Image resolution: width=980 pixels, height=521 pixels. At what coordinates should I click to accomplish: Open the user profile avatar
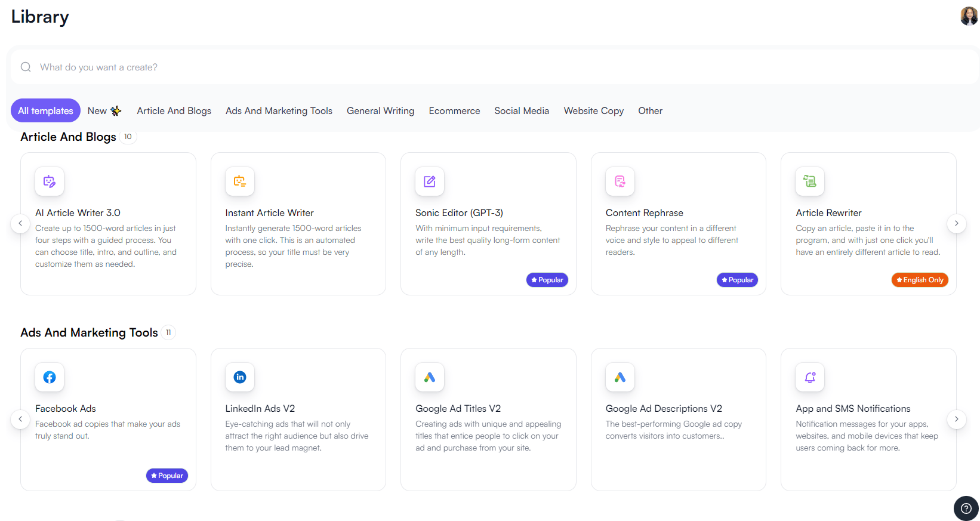point(968,16)
